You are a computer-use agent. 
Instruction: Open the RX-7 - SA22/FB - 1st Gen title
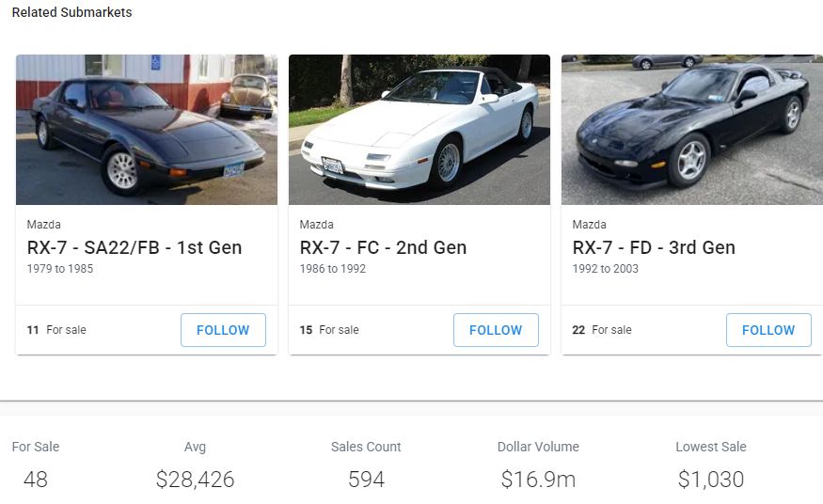tap(135, 247)
